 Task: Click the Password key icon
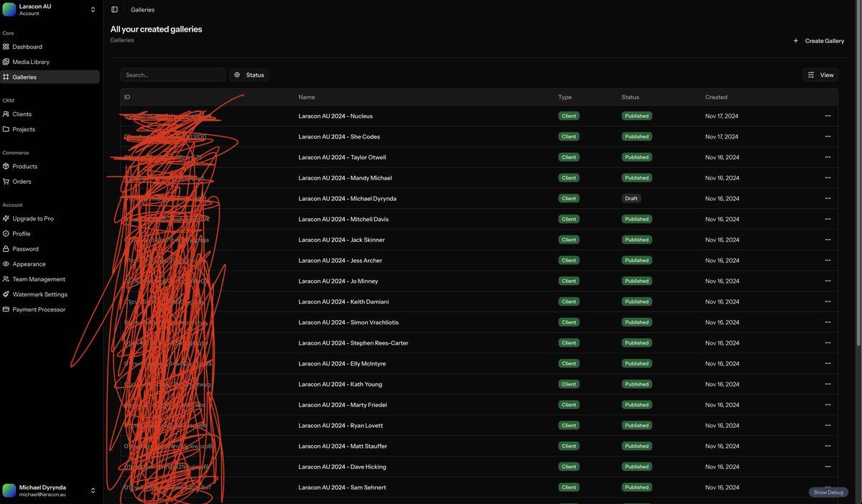pyautogui.click(x=6, y=248)
